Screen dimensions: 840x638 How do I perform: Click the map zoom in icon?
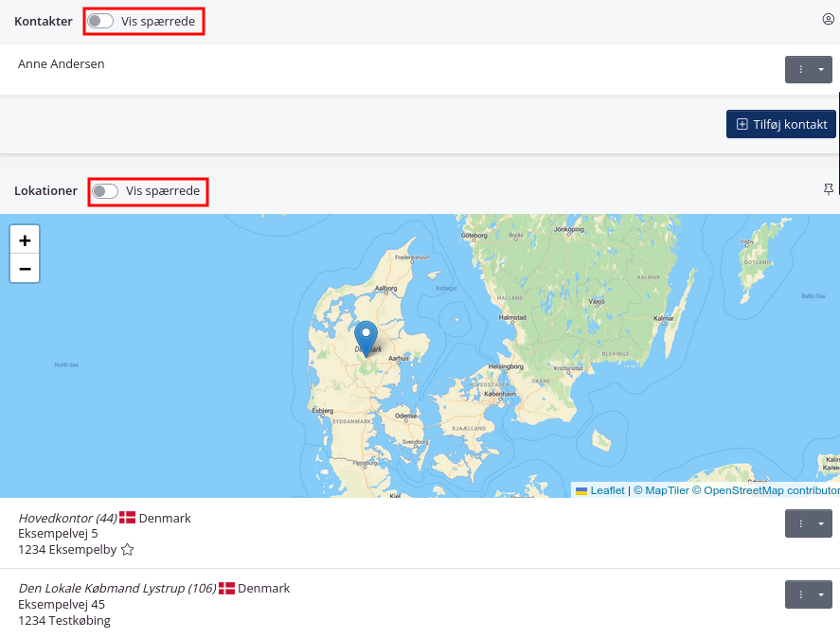(x=24, y=239)
